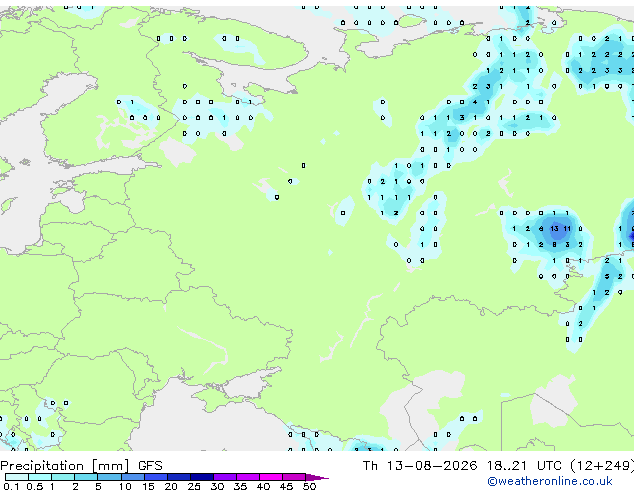
Task: Click the '30' legend scale label
Action: tap(217, 486)
